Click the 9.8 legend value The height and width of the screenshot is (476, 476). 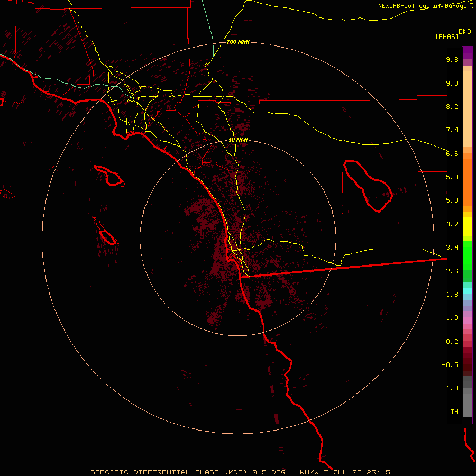[x=452, y=59]
